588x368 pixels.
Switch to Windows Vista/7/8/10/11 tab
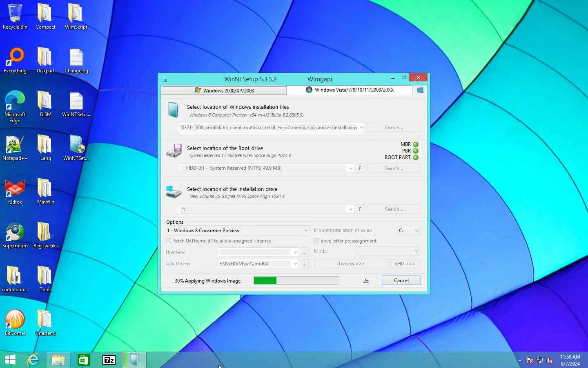click(x=350, y=90)
